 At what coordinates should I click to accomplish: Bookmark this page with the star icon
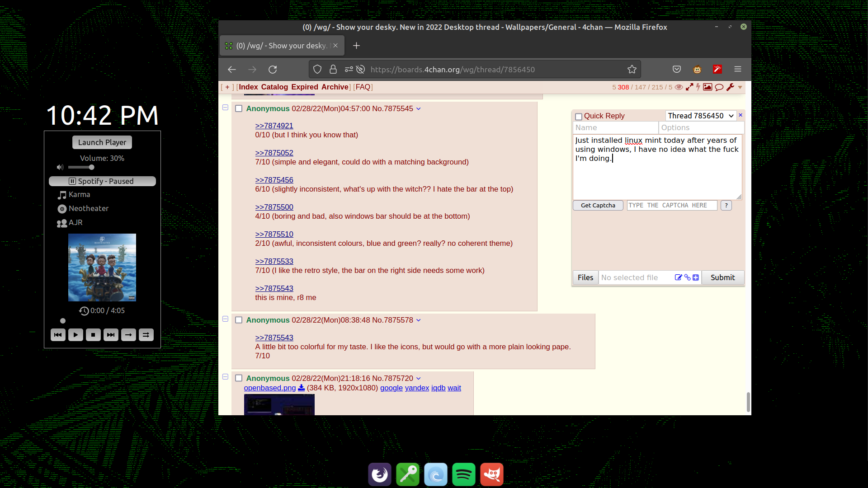click(632, 70)
